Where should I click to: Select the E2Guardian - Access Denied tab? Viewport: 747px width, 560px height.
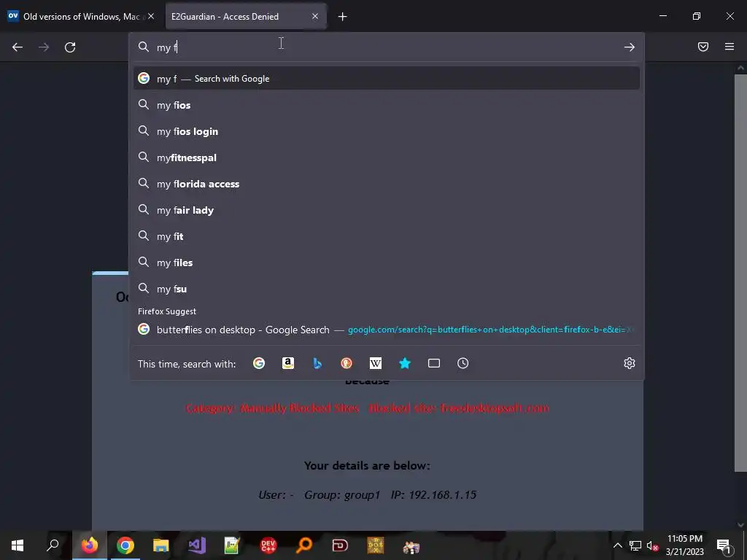(x=246, y=16)
